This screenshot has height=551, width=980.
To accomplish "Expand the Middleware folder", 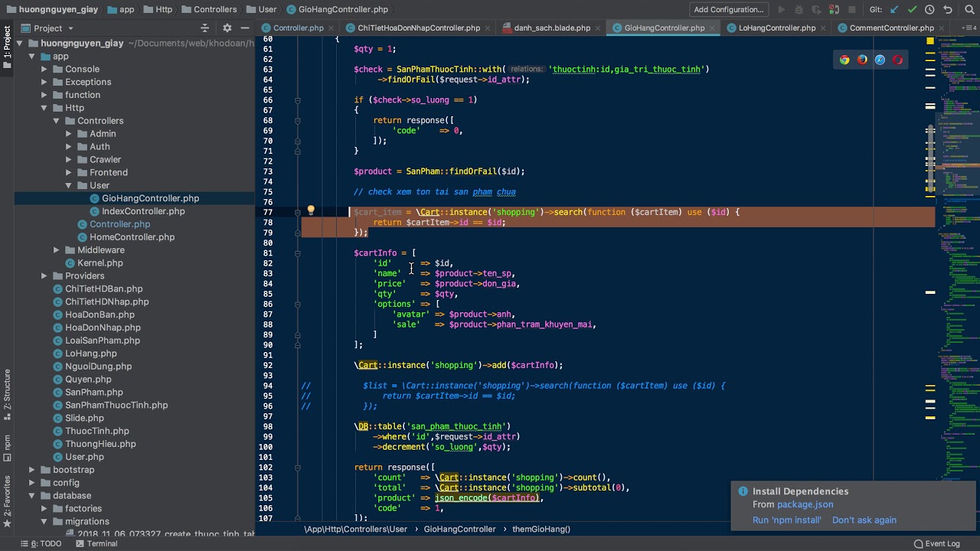I will pyautogui.click(x=57, y=250).
